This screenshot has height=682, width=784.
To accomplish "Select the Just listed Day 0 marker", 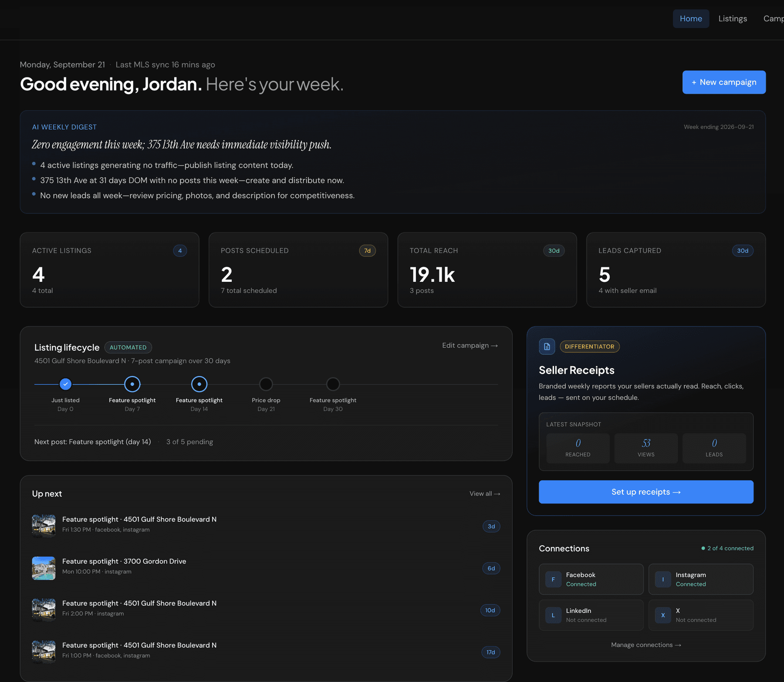I will pos(65,384).
